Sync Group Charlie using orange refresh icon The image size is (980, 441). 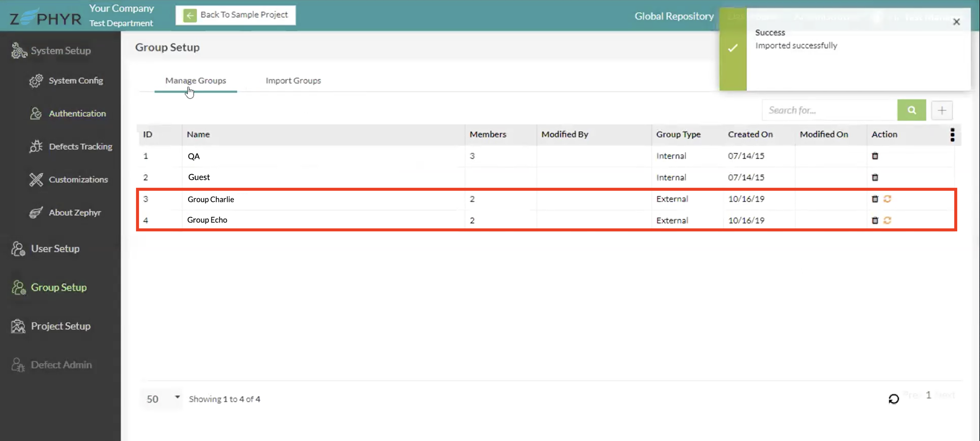[887, 199]
